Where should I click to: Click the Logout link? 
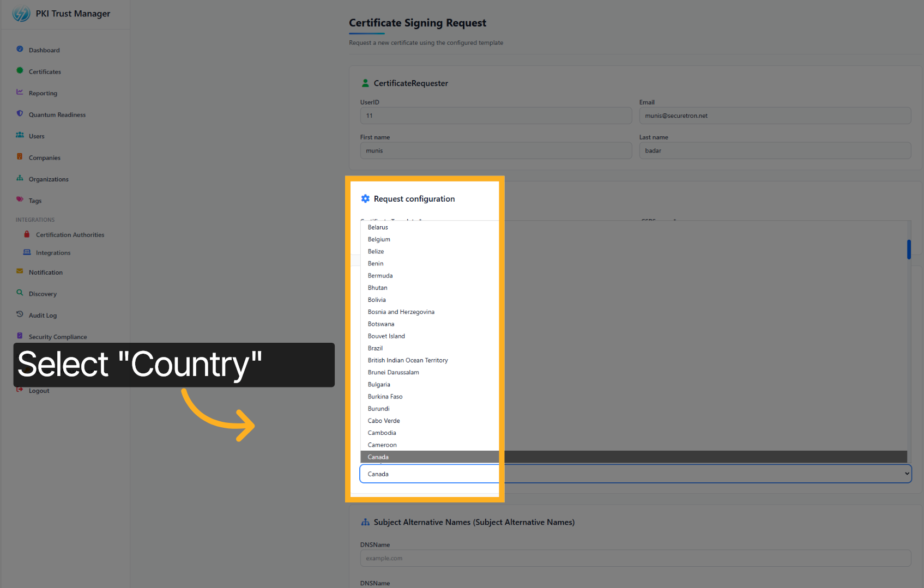click(39, 390)
